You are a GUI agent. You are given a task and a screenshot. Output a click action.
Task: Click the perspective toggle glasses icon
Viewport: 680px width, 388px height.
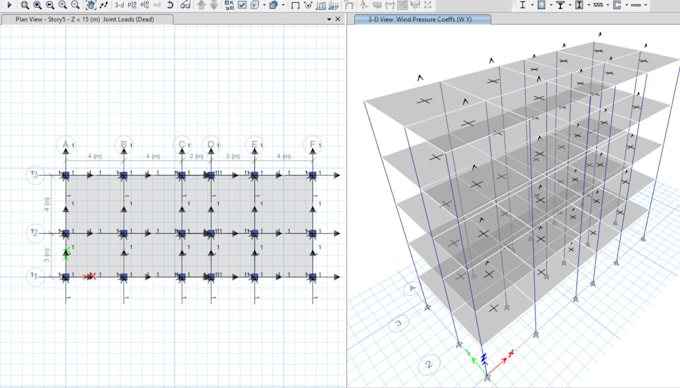[185, 5]
